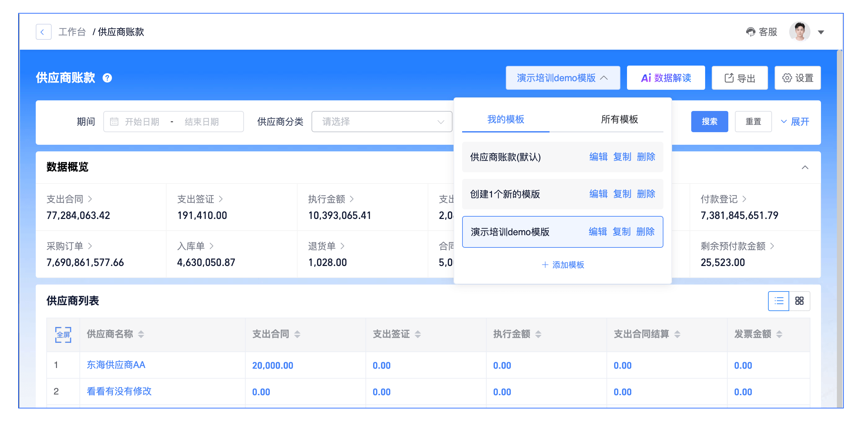The height and width of the screenshot is (424, 868).
Task: Select the My Templates tab
Action: coord(506,119)
